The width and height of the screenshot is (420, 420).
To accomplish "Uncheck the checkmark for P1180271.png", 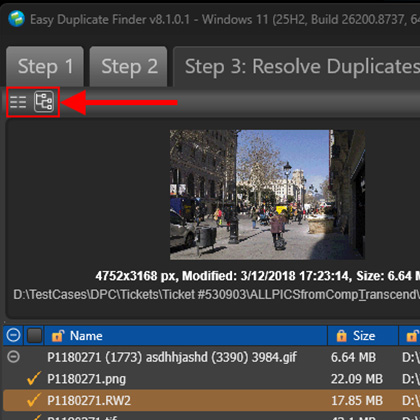I will (34, 378).
